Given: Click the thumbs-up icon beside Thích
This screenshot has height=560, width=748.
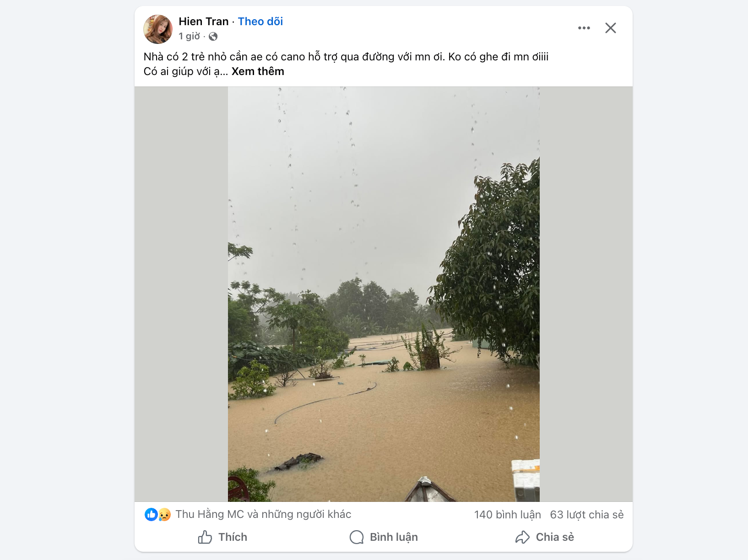Looking at the screenshot, I should [205, 537].
